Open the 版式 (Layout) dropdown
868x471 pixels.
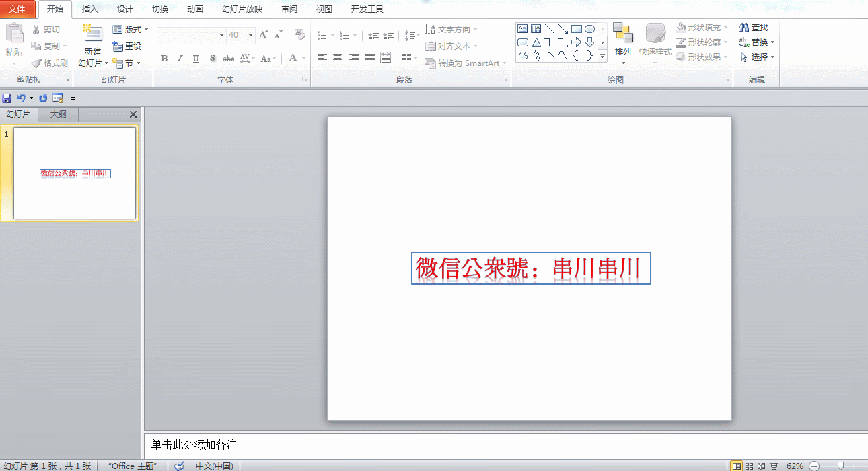131,29
